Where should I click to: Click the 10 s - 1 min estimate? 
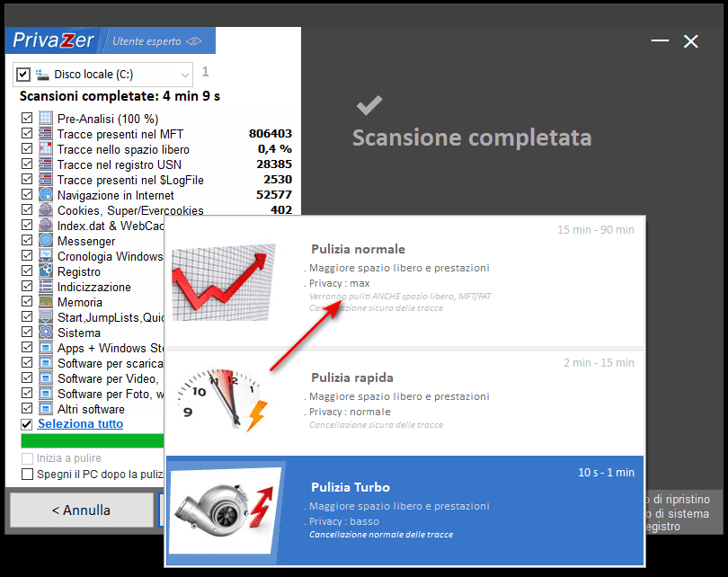click(606, 473)
